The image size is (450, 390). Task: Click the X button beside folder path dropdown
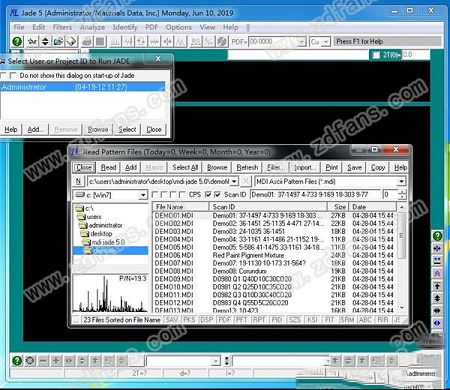[245, 181]
